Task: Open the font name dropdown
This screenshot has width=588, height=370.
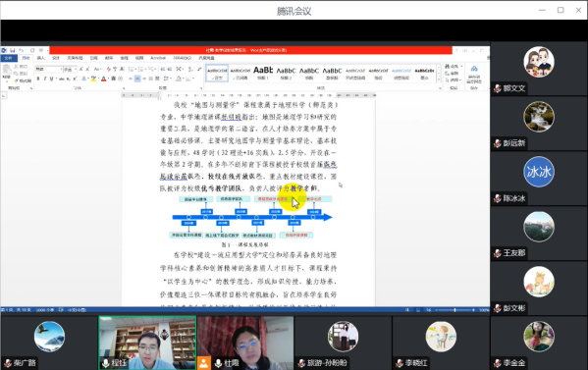Action: click(x=49, y=69)
